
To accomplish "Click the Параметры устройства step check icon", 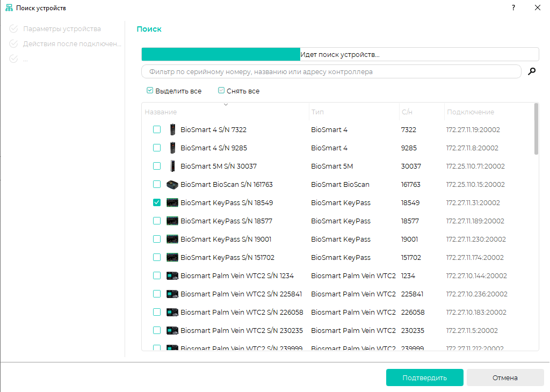I will pos(13,29).
